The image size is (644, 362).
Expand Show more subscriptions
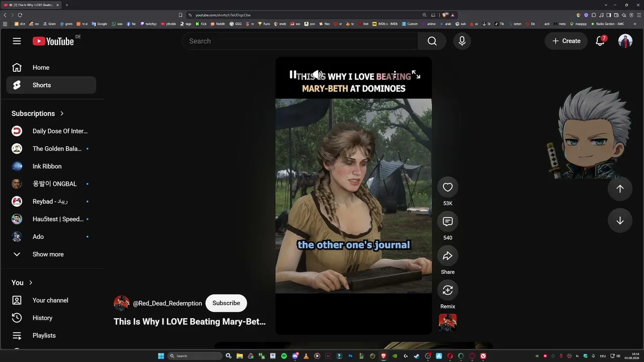point(51,254)
